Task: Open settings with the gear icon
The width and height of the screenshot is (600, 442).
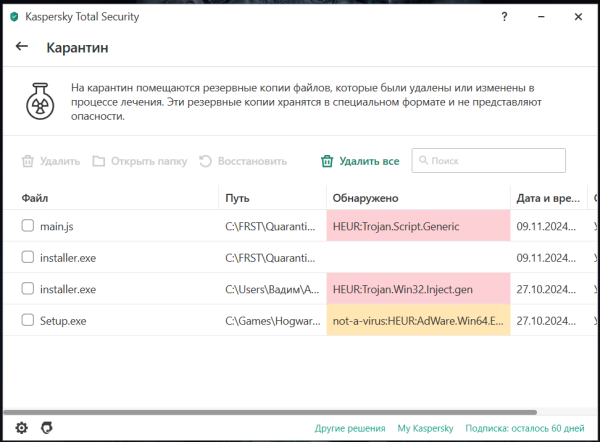Action: coord(21,428)
